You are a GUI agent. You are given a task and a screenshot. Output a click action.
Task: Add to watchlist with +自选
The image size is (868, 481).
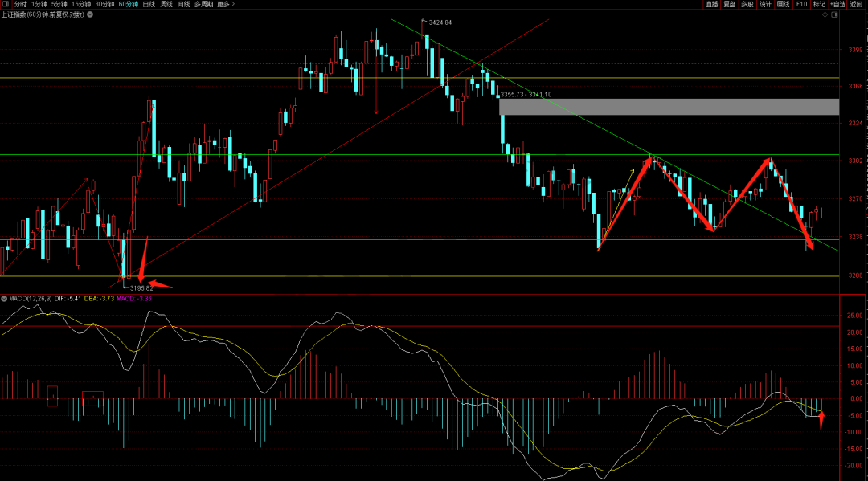836,4
